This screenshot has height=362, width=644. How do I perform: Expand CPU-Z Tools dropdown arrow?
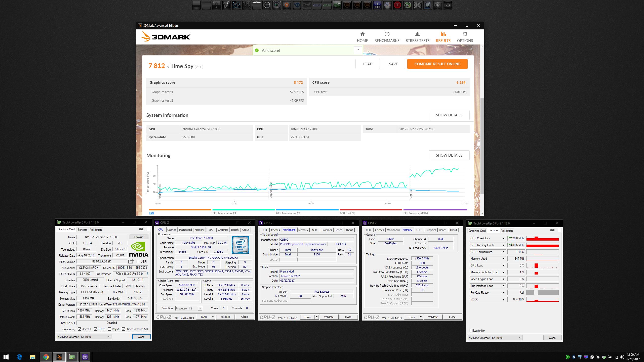tap(213, 317)
